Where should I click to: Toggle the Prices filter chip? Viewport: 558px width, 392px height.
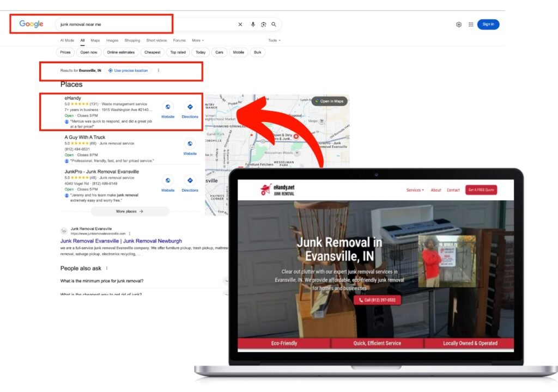(65, 52)
